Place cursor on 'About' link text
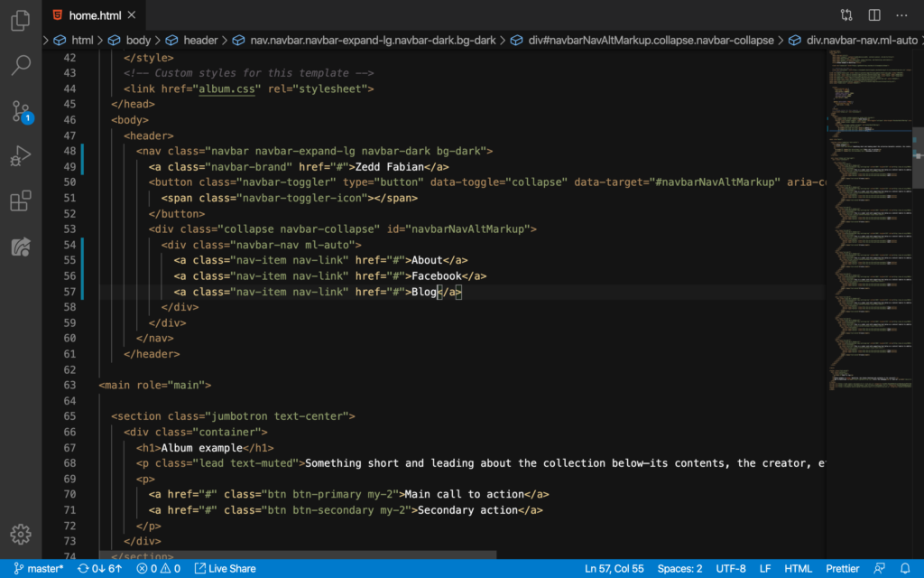Image resolution: width=924 pixels, height=578 pixels. pos(427,260)
